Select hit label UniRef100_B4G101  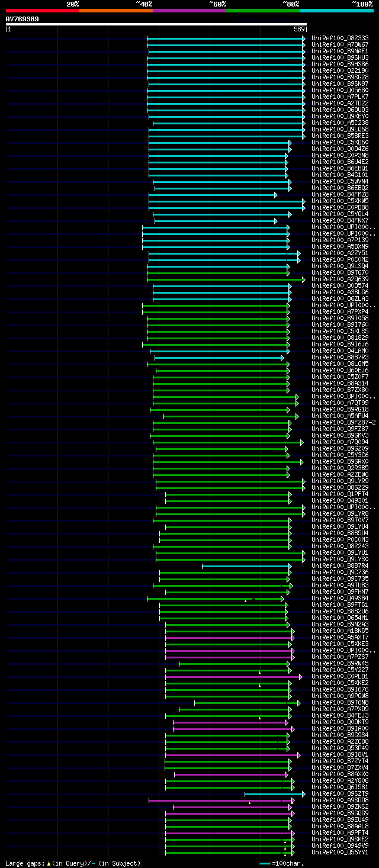click(x=340, y=175)
